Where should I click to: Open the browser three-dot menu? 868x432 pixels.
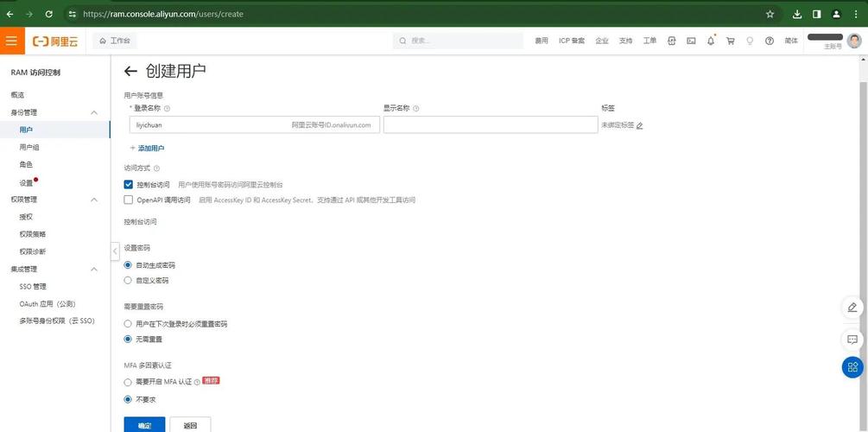click(857, 15)
